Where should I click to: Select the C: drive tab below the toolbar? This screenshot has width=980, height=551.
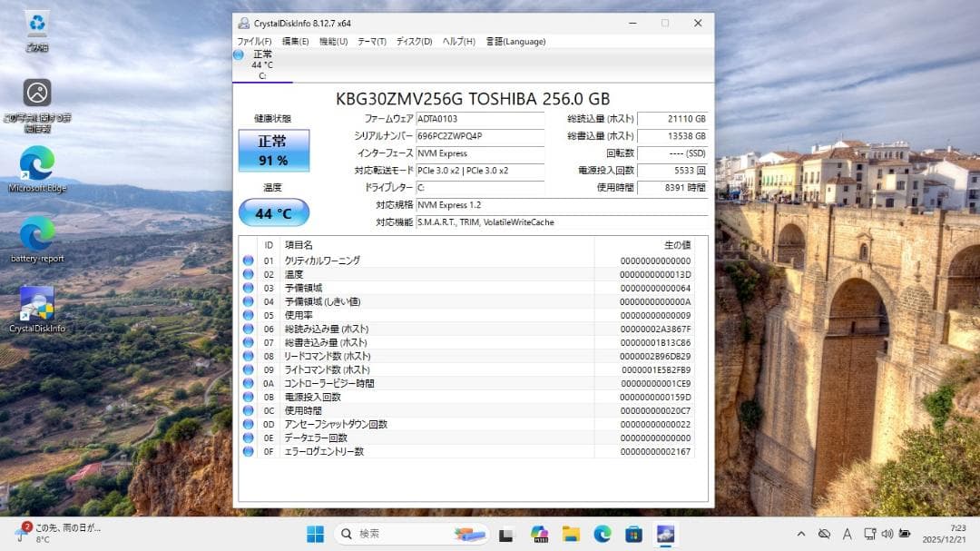(x=261, y=62)
